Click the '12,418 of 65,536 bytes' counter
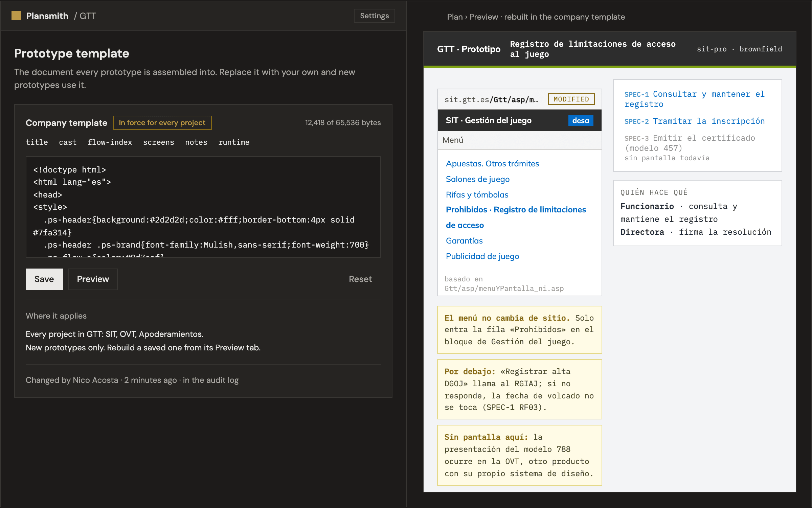The height and width of the screenshot is (508, 812). 343,123
